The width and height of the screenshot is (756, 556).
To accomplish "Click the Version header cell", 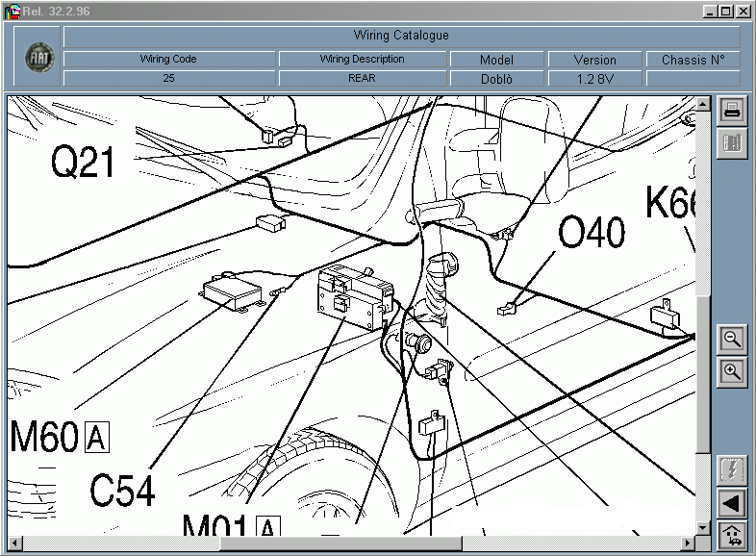I will [595, 60].
